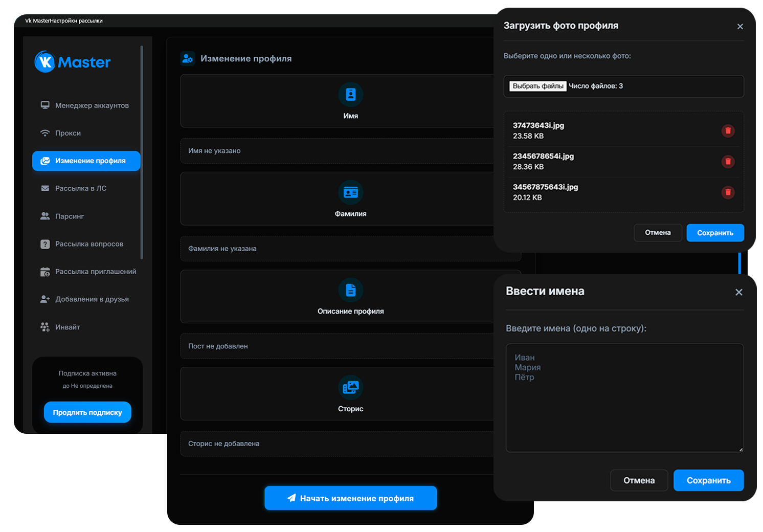Select Парсинг in the sidebar

69,216
